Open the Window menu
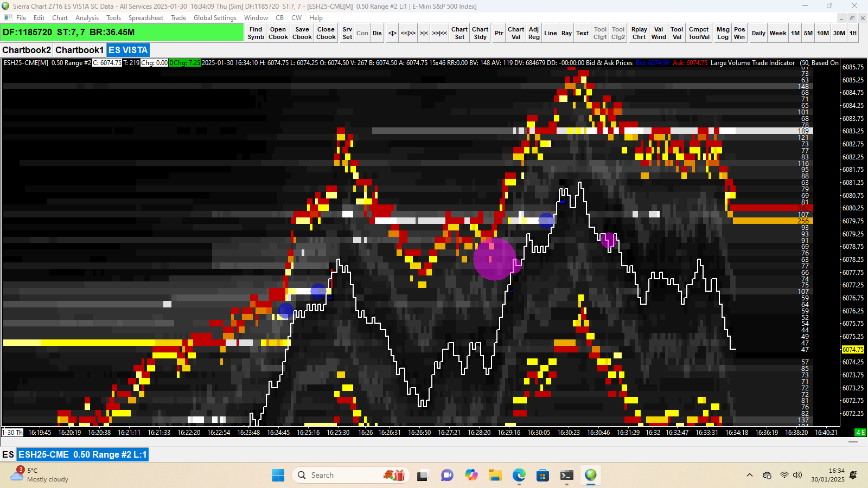 tap(256, 18)
